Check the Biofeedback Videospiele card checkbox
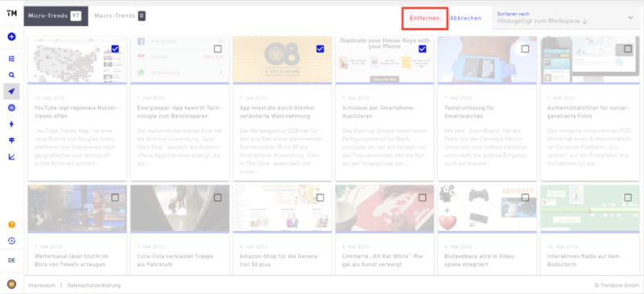This screenshot has width=644, height=294. tap(525, 198)
